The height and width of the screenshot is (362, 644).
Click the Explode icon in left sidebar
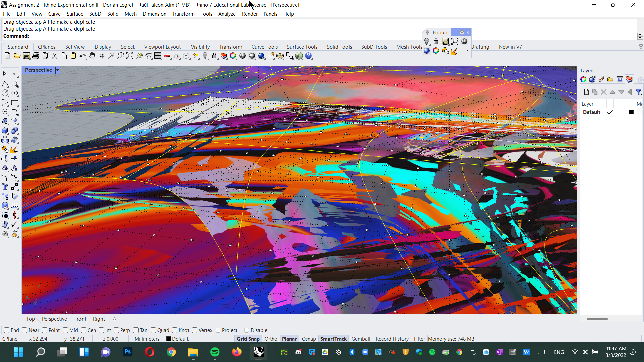[14, 149]
